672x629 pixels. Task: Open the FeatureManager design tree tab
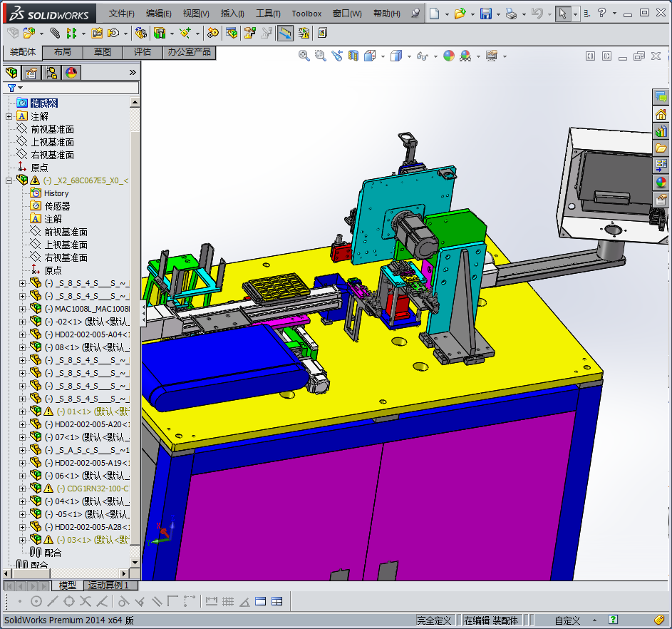[x=12, y=73]
